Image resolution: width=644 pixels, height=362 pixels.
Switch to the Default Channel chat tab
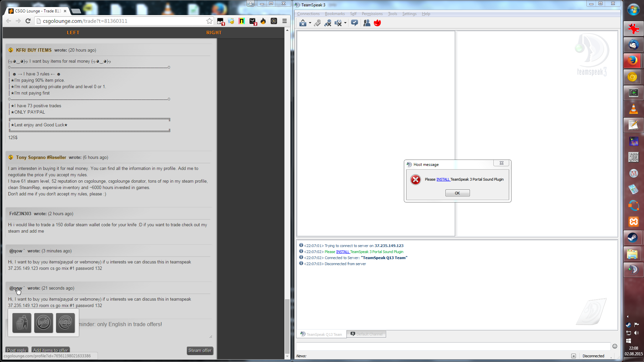click(x=366, y=334)
